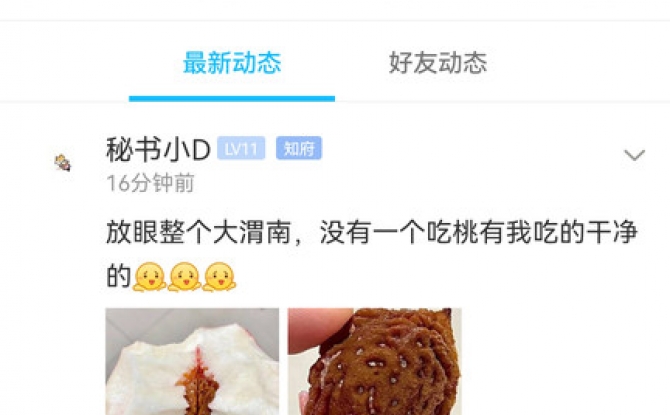Click the phrase 没有一个吃桃有我吃的干净
670x415 pixels.
[479, 233]
